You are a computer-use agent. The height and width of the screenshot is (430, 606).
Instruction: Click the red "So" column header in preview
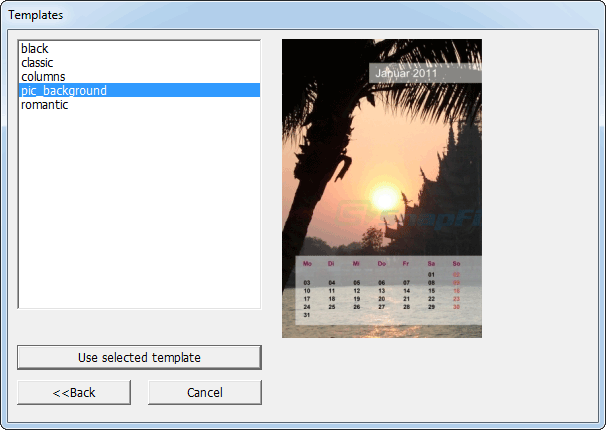pyautogui.click(x=456, y=263)
